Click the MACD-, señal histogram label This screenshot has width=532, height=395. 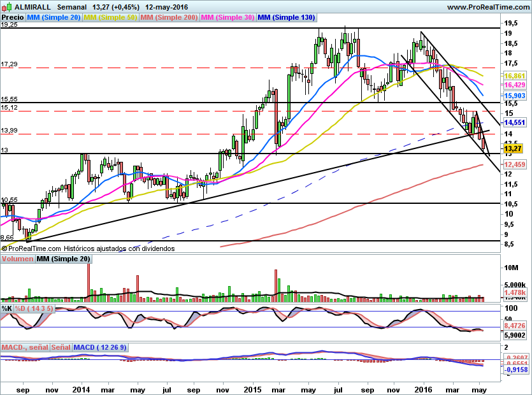tap(25, 347)
